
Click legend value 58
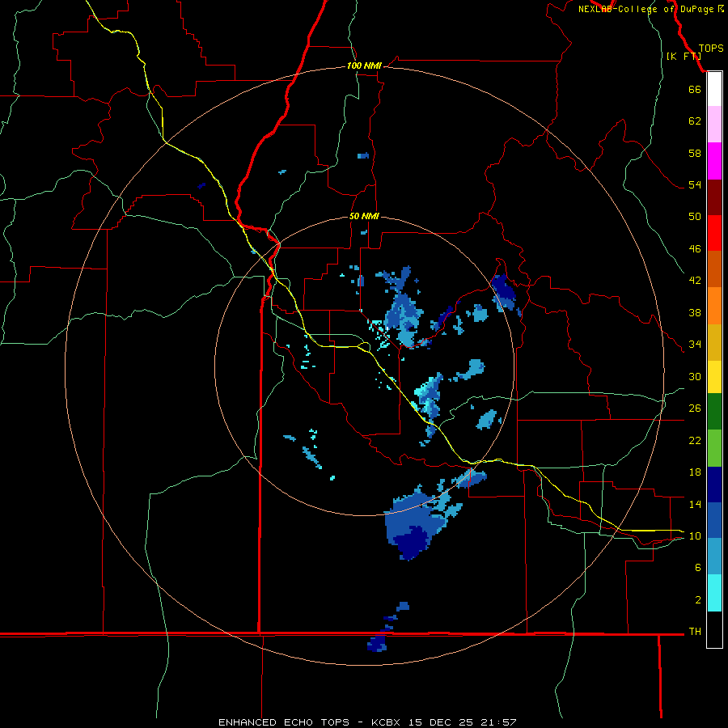coord(695,153)
